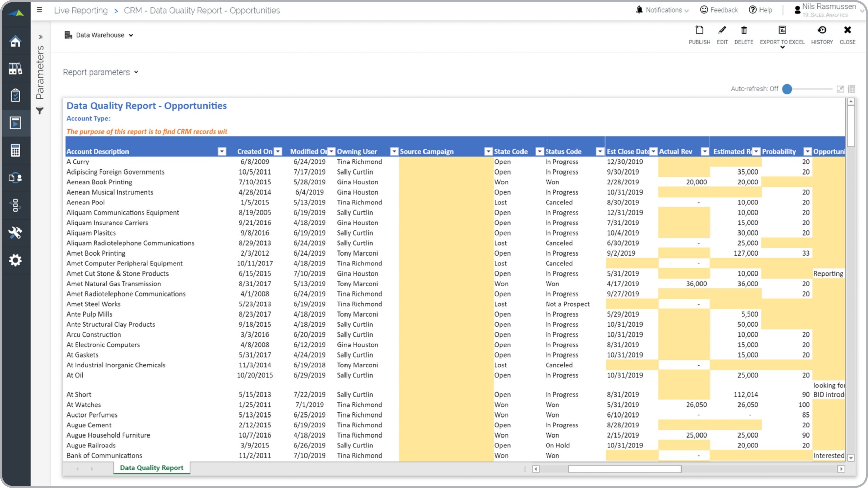Open the History icon

pyautogui.click(x=822, y=30)
